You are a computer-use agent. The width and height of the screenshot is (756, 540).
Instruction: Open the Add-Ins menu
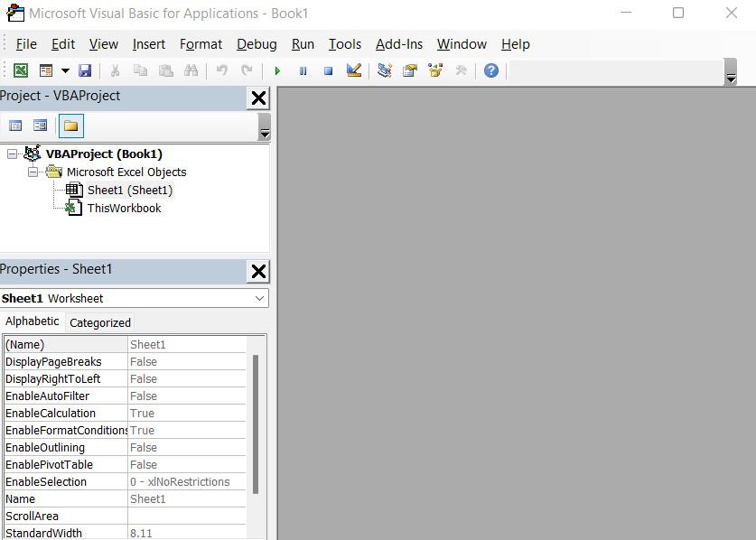pyautogui.click(x=398, y=44)
